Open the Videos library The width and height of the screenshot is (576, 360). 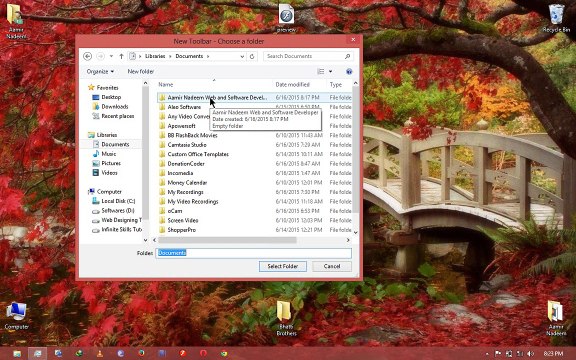pyautogui.click(x=109, y=173)
